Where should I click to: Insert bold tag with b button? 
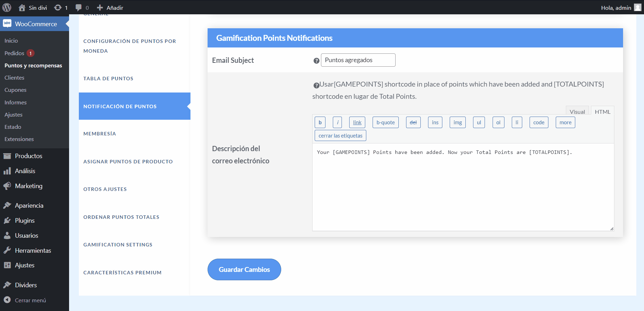pyautogui.click(x=320, y=123)
